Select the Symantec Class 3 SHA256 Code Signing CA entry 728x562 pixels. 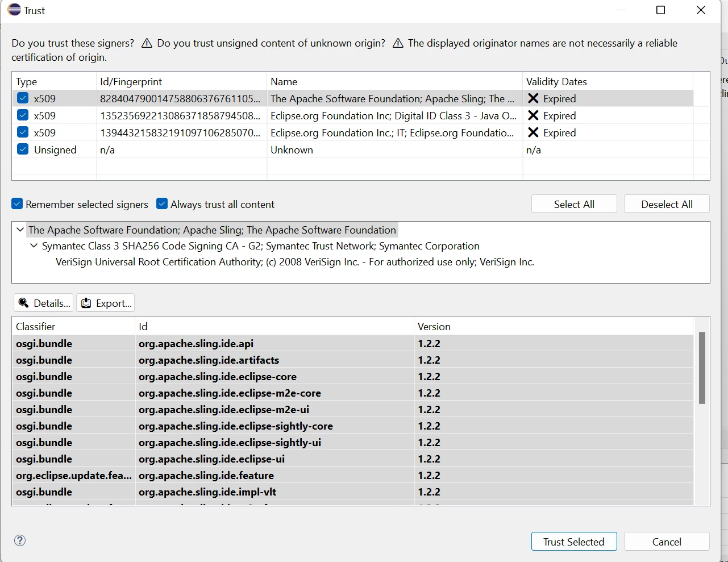pos(261,246)
